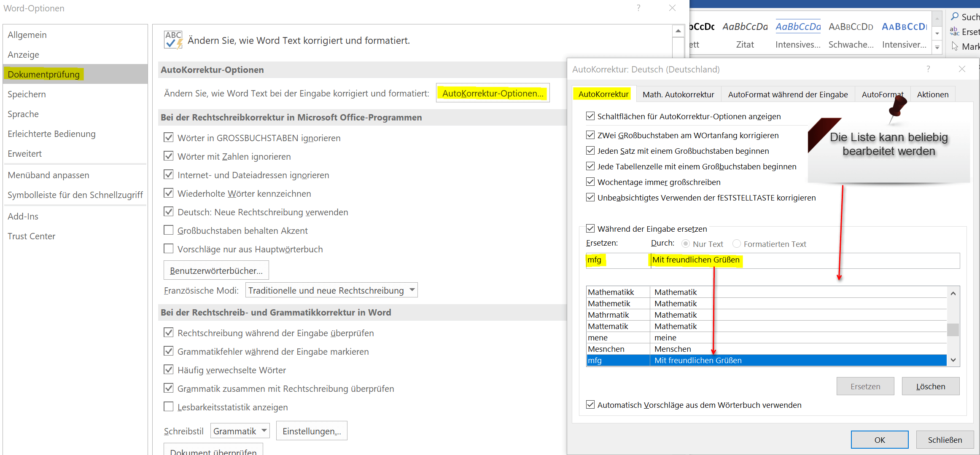Select the Schwacher Verweis style thumbnail
Image resolution: width=980 pixels, height=455 pixels.
tap(851, 35)
